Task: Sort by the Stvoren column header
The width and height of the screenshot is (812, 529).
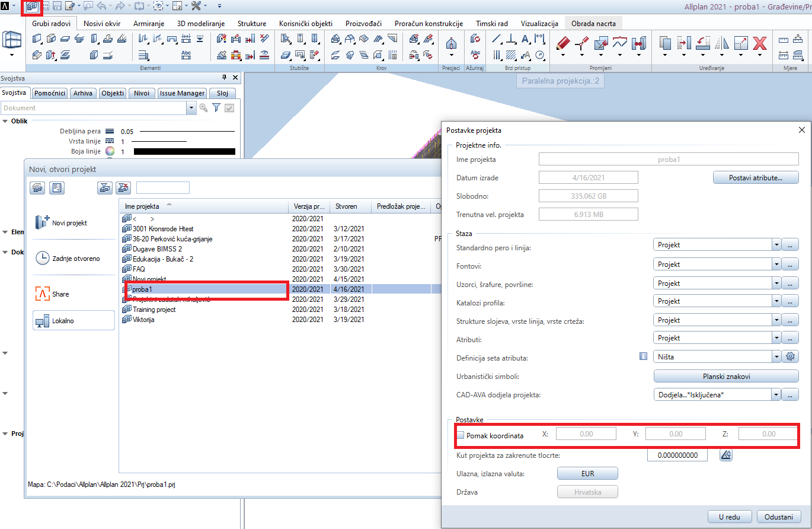Action: [351, 206]
